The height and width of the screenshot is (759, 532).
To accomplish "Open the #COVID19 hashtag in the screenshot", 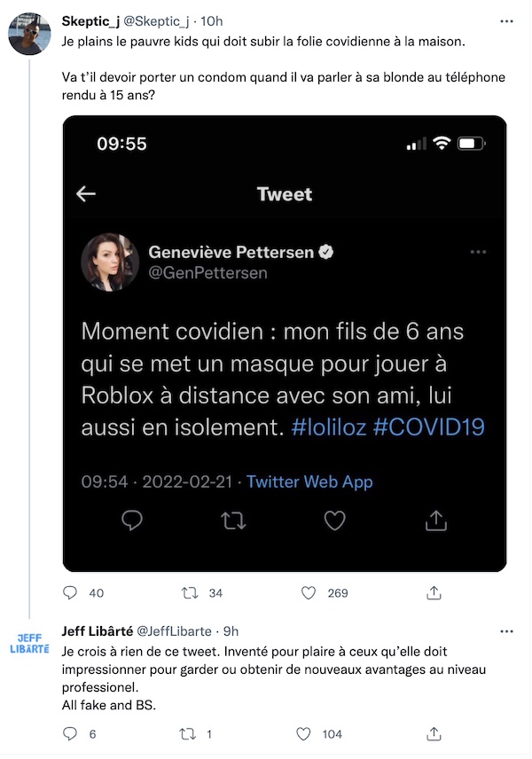I will [x=429, y=427].
